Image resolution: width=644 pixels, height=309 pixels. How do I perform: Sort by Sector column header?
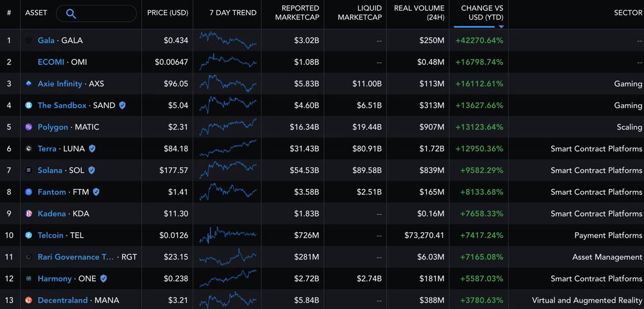pyautogui.click(x=628, y=13)
